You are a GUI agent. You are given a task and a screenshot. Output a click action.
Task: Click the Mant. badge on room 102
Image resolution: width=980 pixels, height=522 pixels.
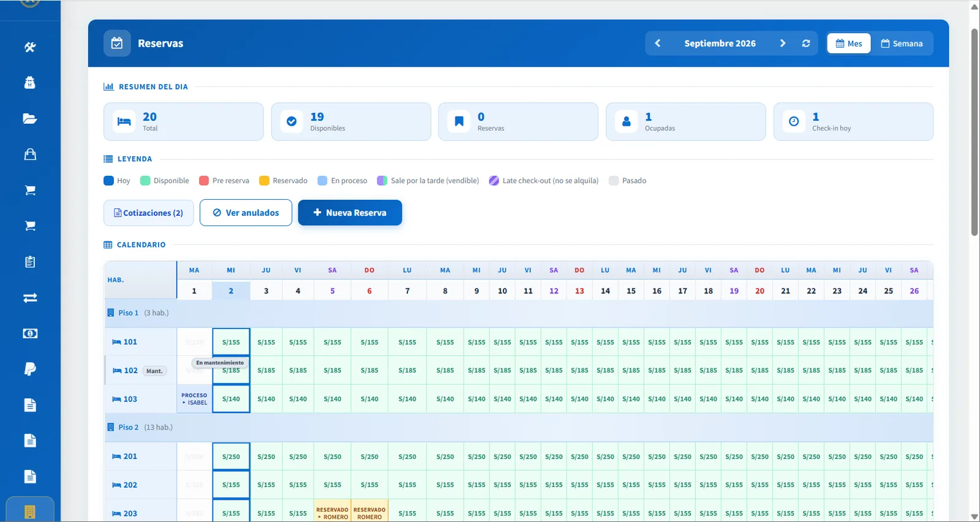pos(154,371)
